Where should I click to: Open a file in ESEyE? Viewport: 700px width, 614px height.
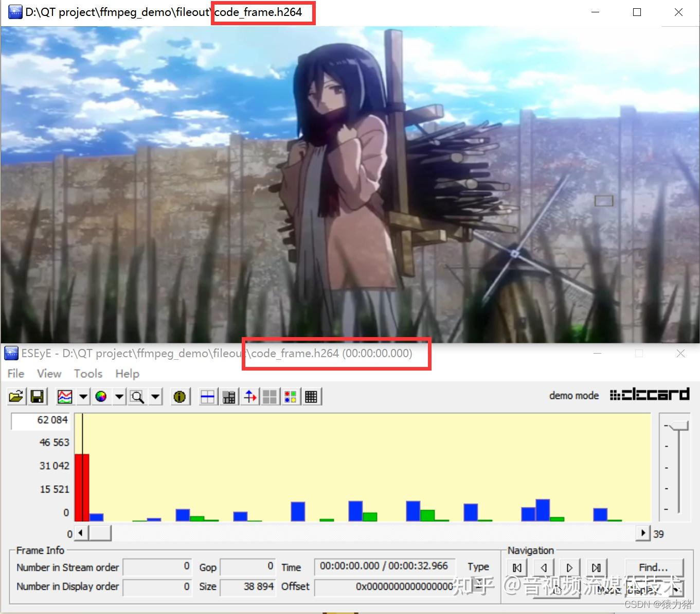(16, 396)
